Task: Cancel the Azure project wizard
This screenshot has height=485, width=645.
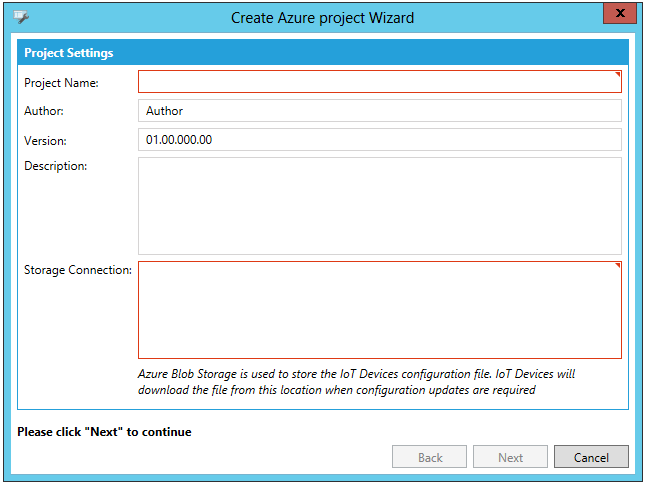Action: coord(591,457)
